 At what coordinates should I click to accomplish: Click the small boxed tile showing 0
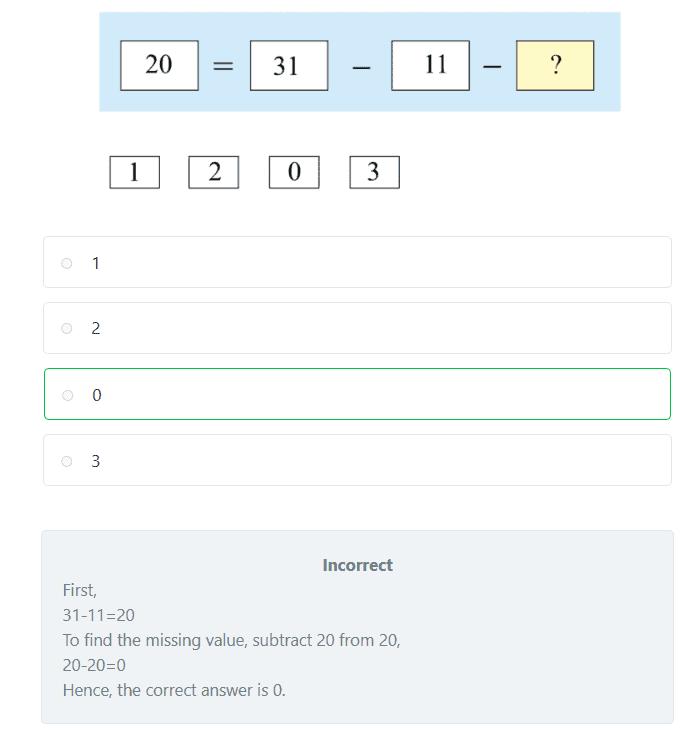pos(294,172)
